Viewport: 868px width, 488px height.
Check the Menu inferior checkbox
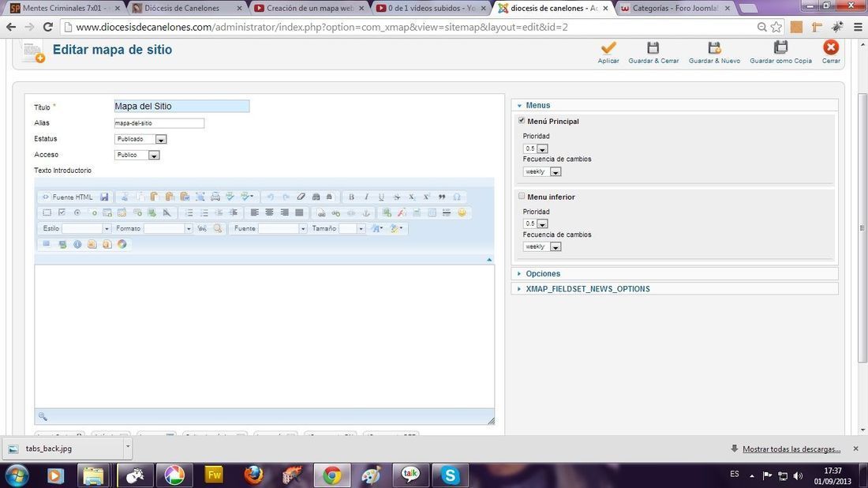(x=522, y=196)
